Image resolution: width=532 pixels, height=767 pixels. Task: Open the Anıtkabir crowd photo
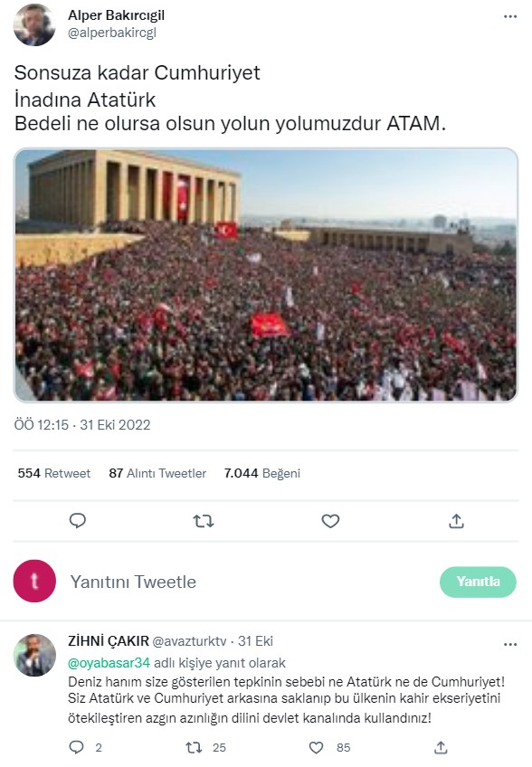266,275
